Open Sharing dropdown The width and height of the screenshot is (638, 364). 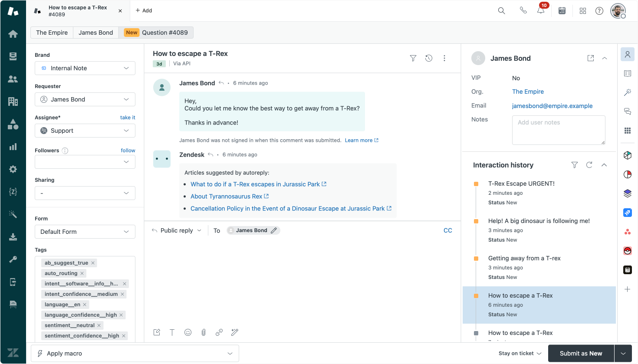[x=85, y=193]
